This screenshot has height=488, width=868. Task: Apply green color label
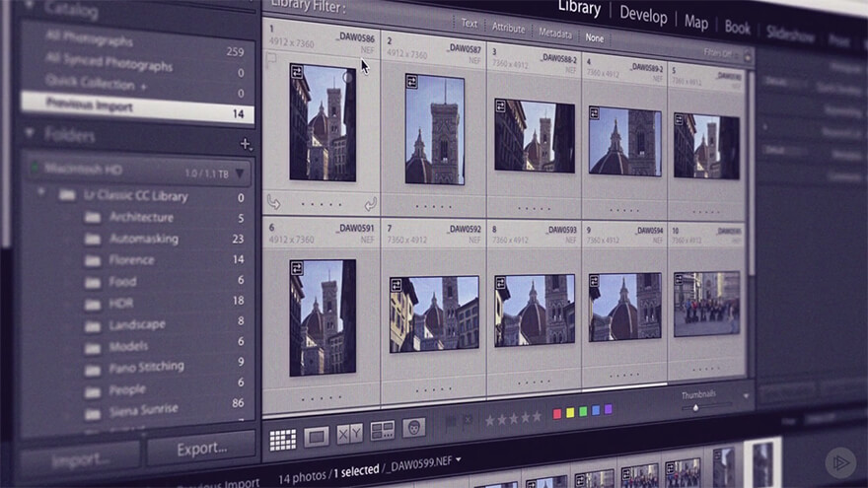583,412
